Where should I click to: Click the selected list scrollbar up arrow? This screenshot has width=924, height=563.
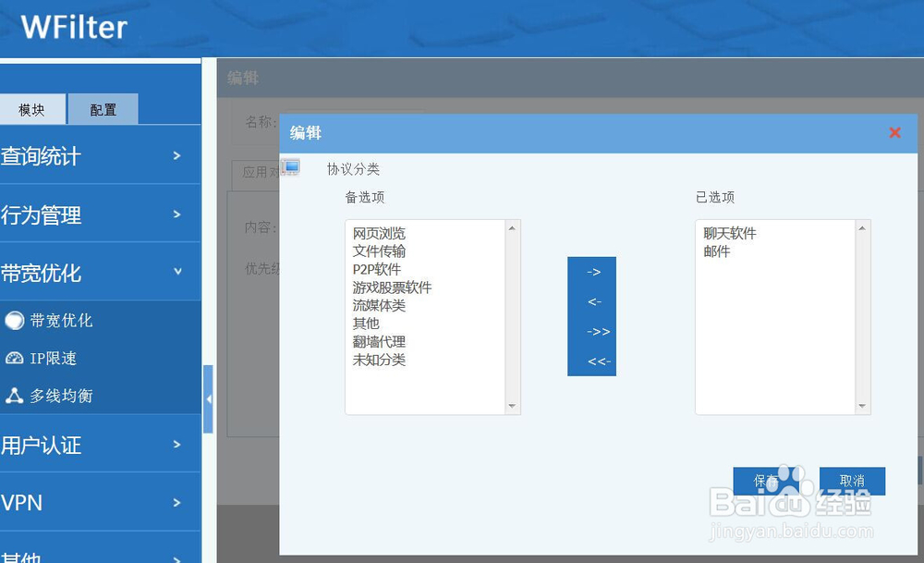click(x=862, y=228)
